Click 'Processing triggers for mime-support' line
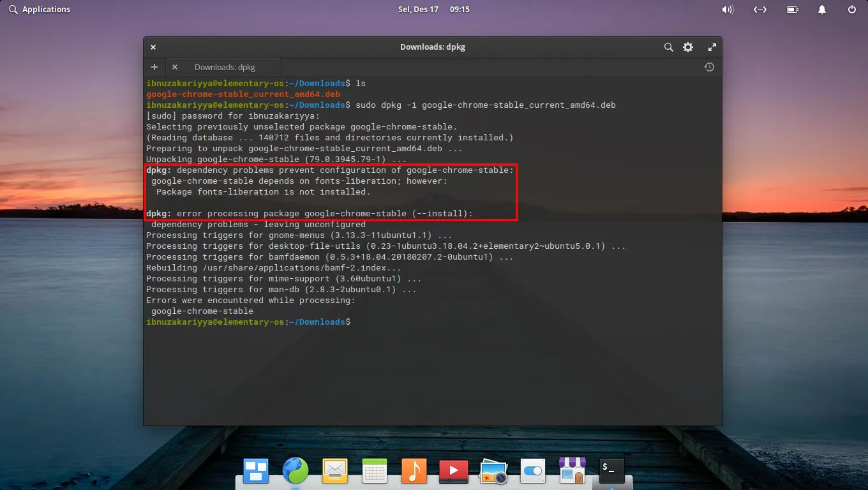The height and width of the screenshot is (490, 868). pos(284,279)
